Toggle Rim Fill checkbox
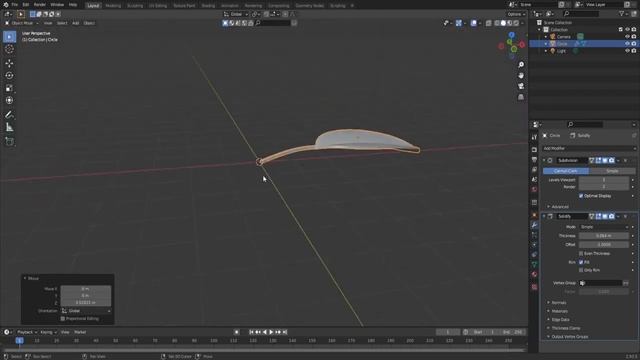This screenshot has height=360, width=640. [581, 262]
